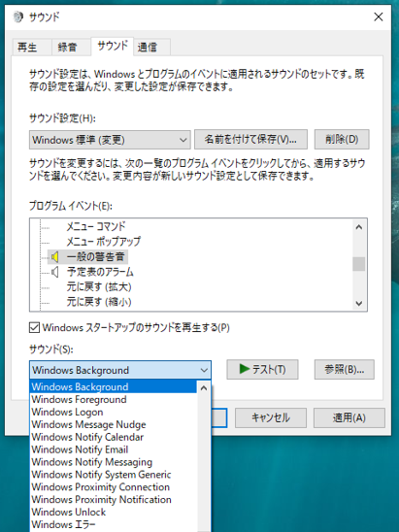399x532 pixels.
Task: Click the program events scrollbar thumb
Action: (359, 264)
